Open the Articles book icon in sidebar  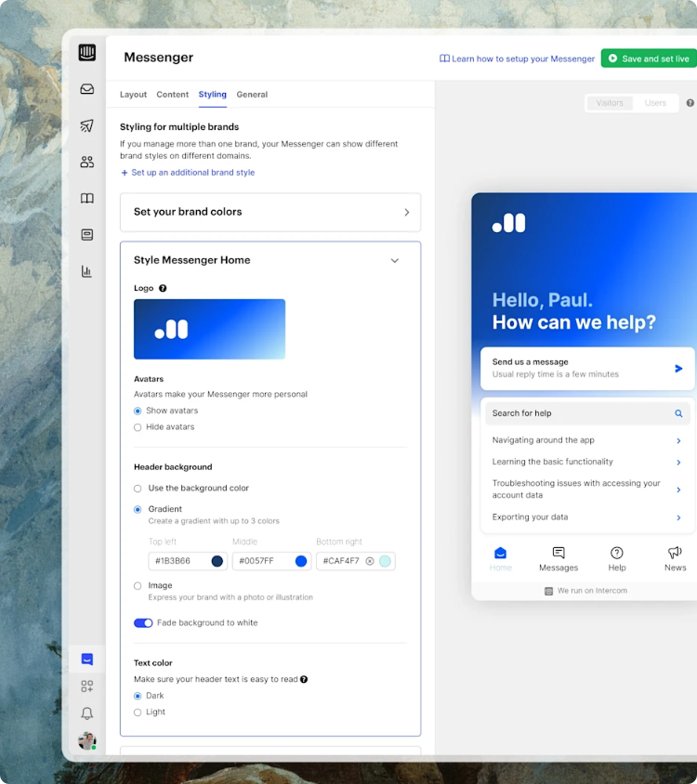[86, 198]
